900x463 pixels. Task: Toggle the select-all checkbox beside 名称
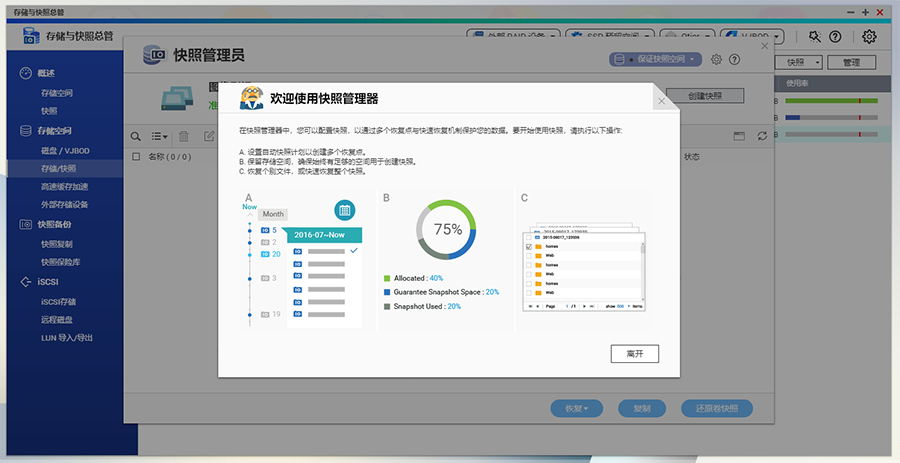click(136, 157)
